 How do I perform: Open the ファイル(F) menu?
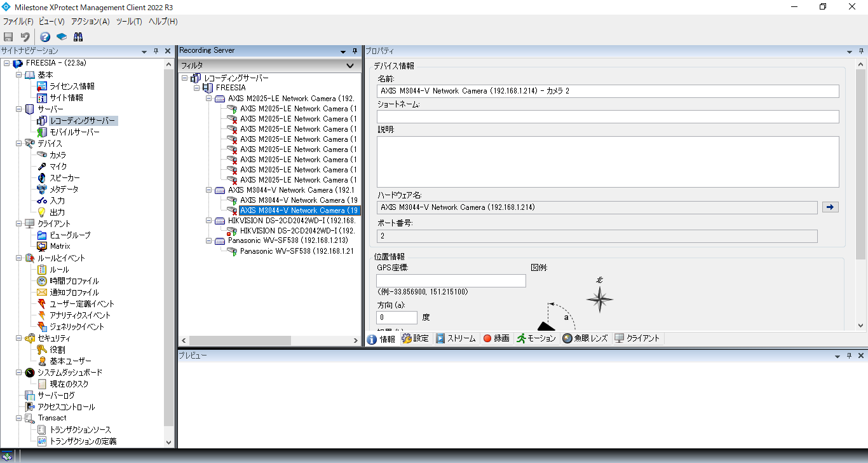tap(18, 21)
